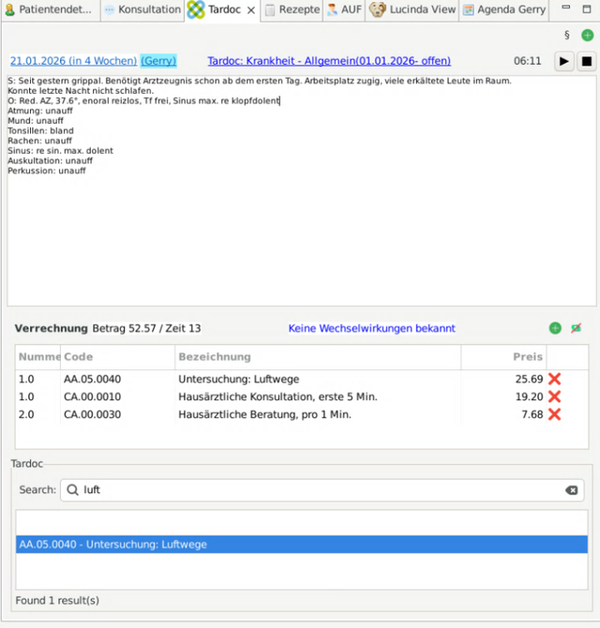This screenshot has width=600, height=628.
Task: Open the Agenda Gerry tab
Action: pos(504,10)
